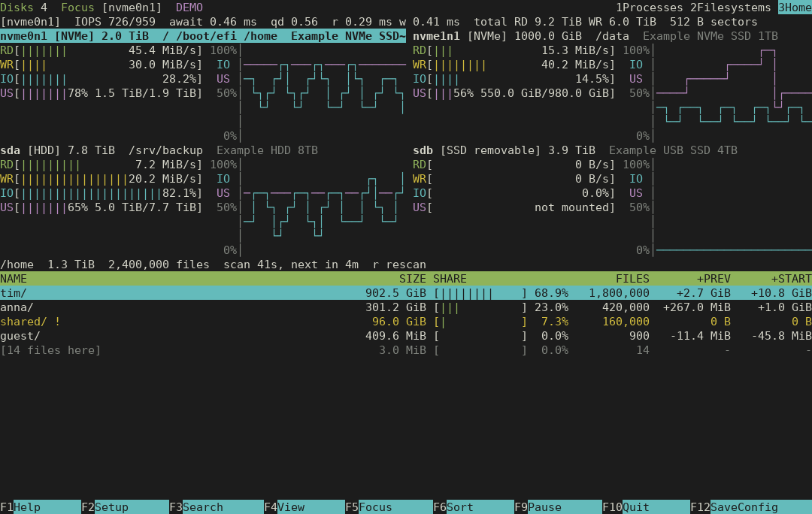Click the sda RD meter 7.2 MiB/s
The height and width of the screenshot is (514, 812).
coord(101,165)
